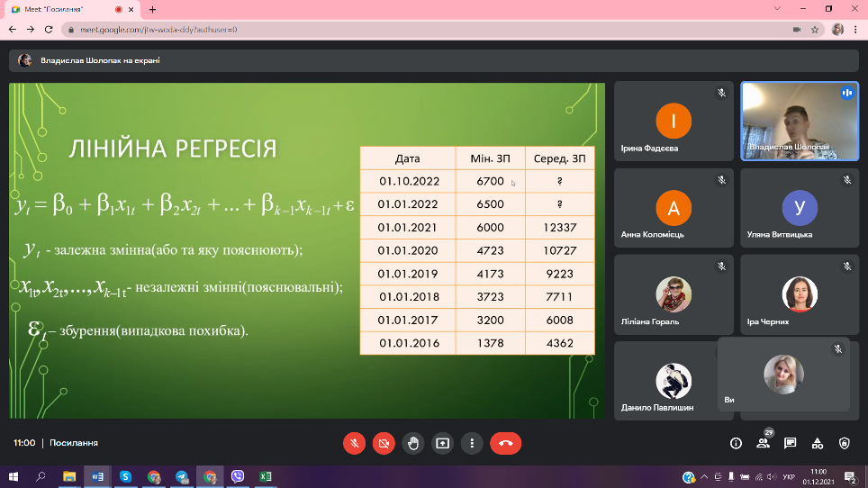
Task: Open Skype from taskbar
Action: [x=126, y=476]
